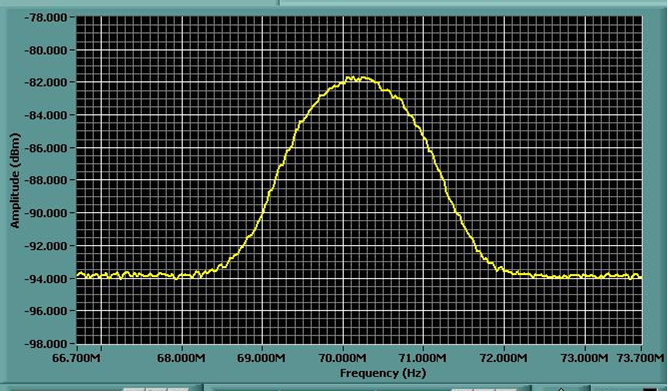The image size is (668, 392).
Task: Select the -96.000 amplitude tick label
Action: pos(46,311)
